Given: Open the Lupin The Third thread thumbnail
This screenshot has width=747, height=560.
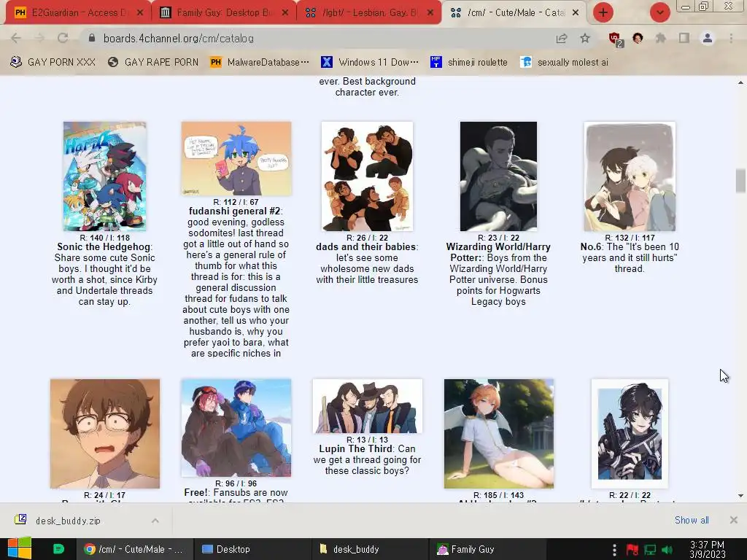Looking at the screenshot, I should (368, 406).
